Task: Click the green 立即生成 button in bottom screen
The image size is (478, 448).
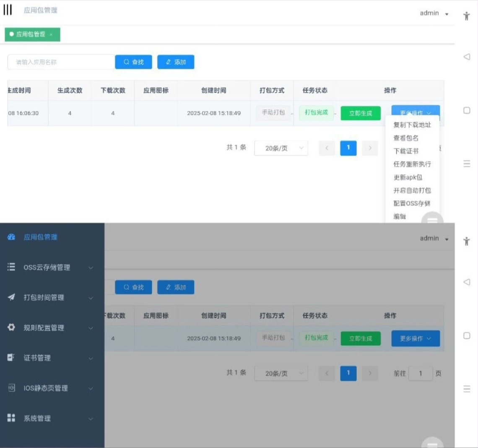Action: pyautogui.click(x=361, y=339)
